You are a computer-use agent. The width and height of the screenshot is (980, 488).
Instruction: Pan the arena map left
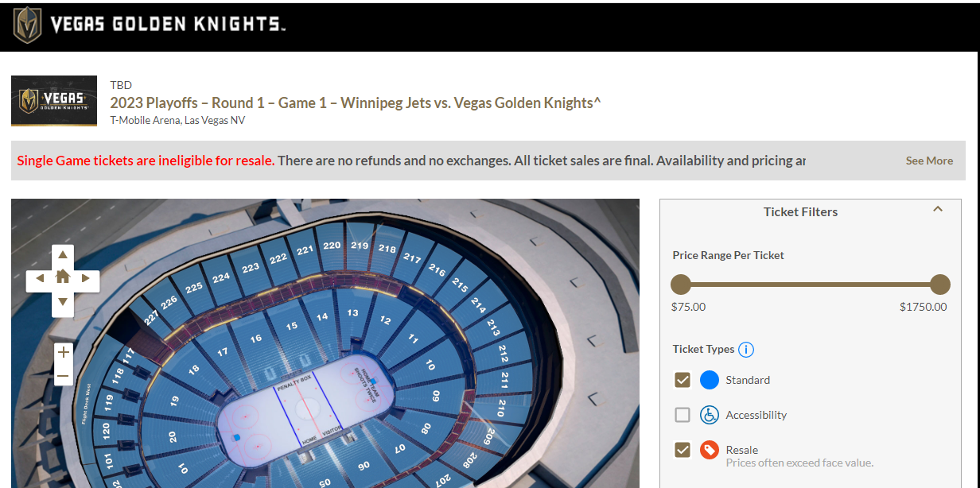point(39,278)
